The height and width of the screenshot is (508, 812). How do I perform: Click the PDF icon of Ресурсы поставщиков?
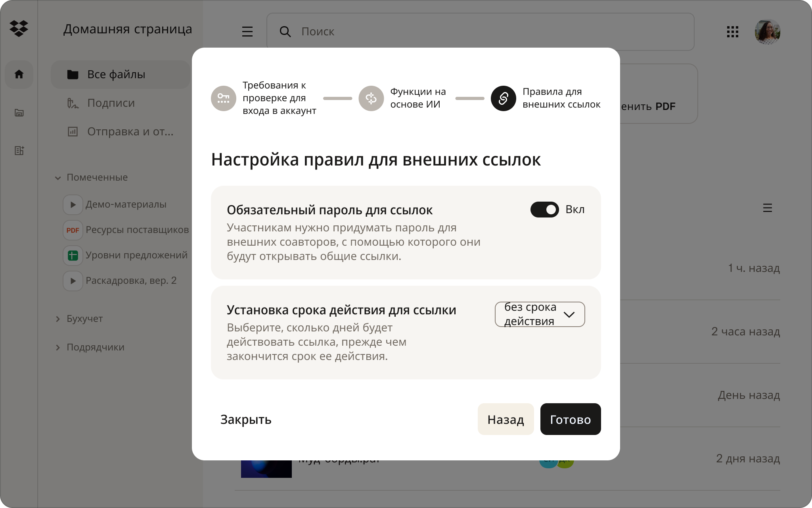tap(73, 230)
